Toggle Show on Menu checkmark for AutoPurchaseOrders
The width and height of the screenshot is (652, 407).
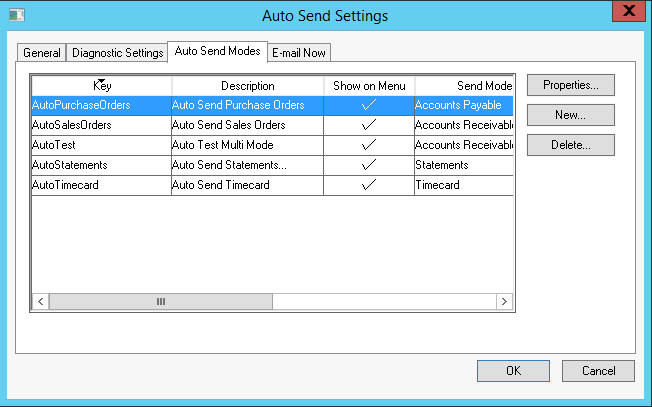(x=369, y=105)
